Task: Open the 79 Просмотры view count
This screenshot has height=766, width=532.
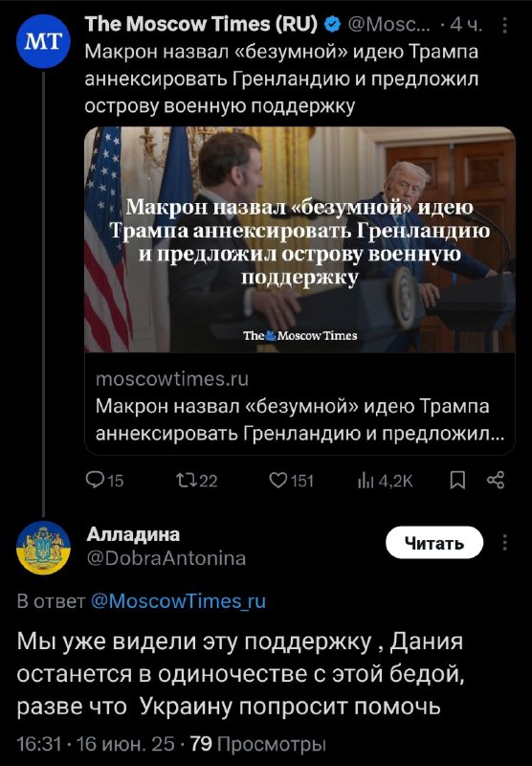Action: (257, 745)
